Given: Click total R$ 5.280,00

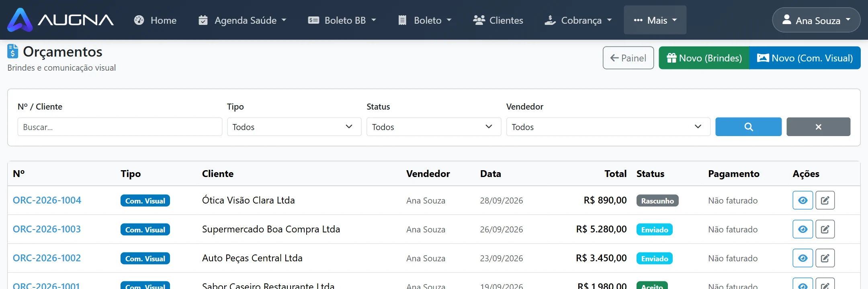Looking at the screenshot, I should [x=601, y=229].
